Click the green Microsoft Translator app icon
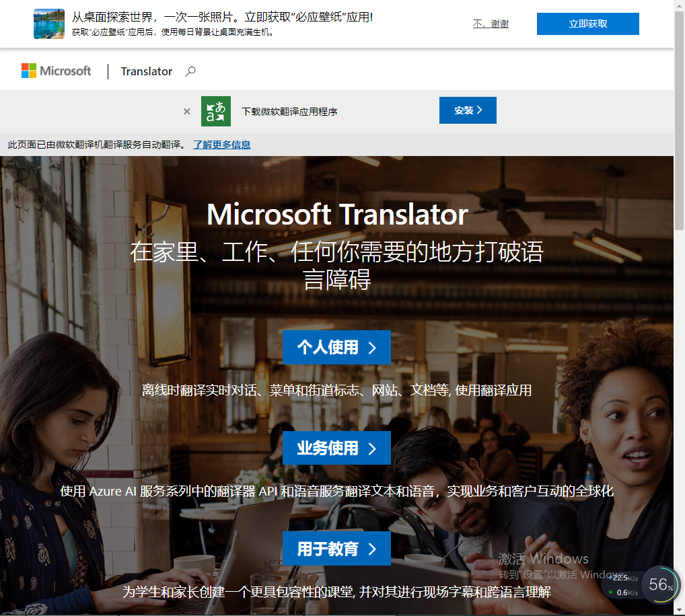 pos(216,112)
